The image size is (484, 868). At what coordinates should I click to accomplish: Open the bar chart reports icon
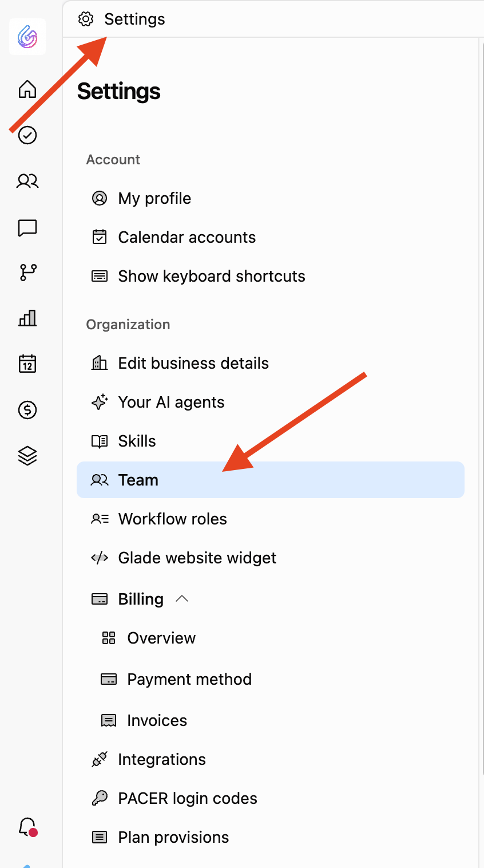pos(27,318)
